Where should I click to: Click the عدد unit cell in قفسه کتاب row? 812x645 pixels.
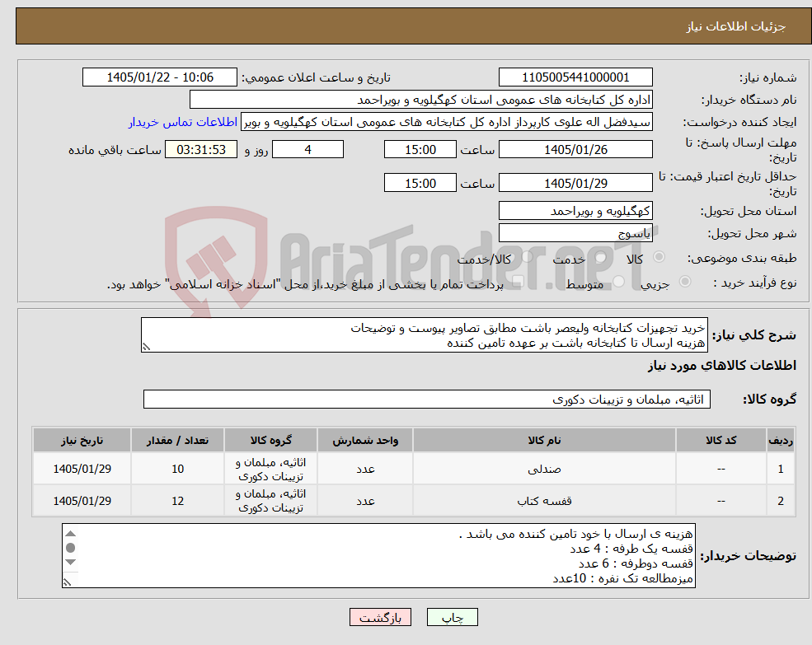coord(365,501)
